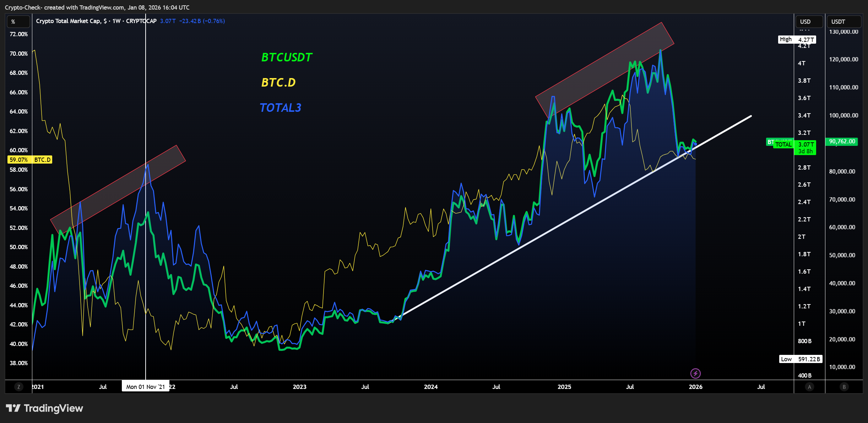Click the B scale button on USDT axis
This screenshot has height=423, width=868.
click(844, 387)
